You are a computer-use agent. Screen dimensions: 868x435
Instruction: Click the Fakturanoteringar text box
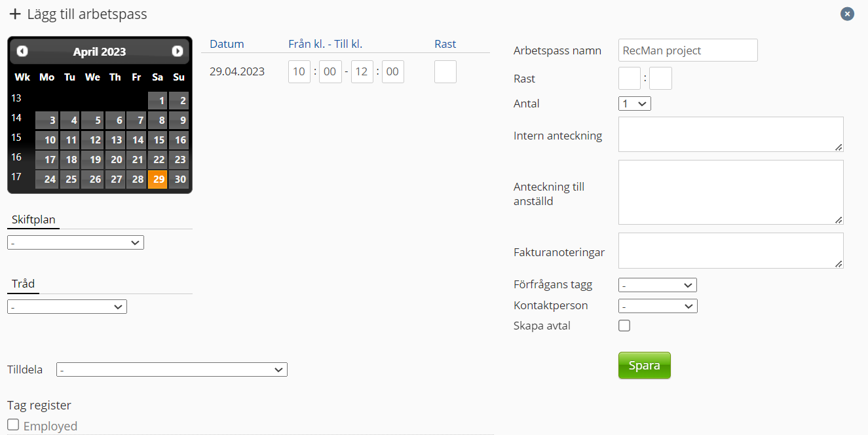731,250
